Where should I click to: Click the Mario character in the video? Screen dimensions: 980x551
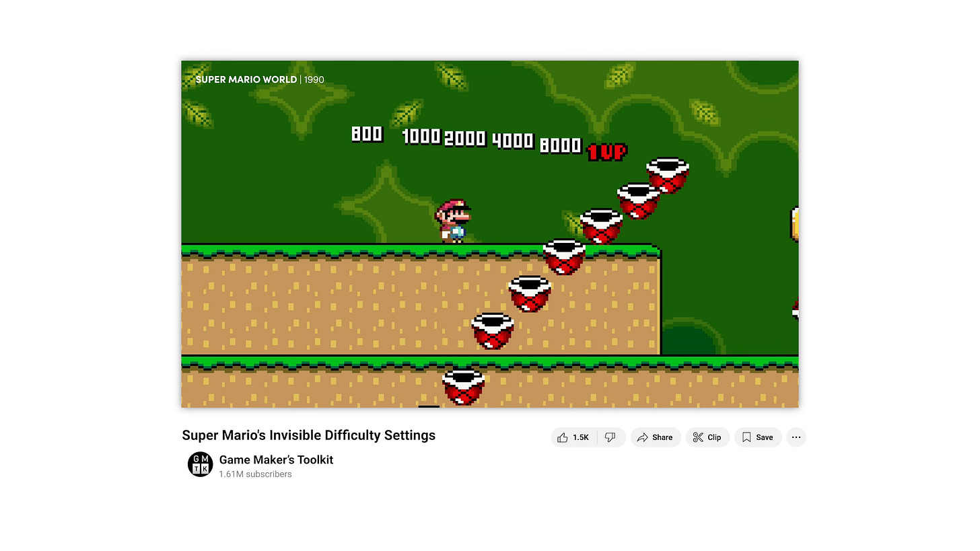coord(452,221)
